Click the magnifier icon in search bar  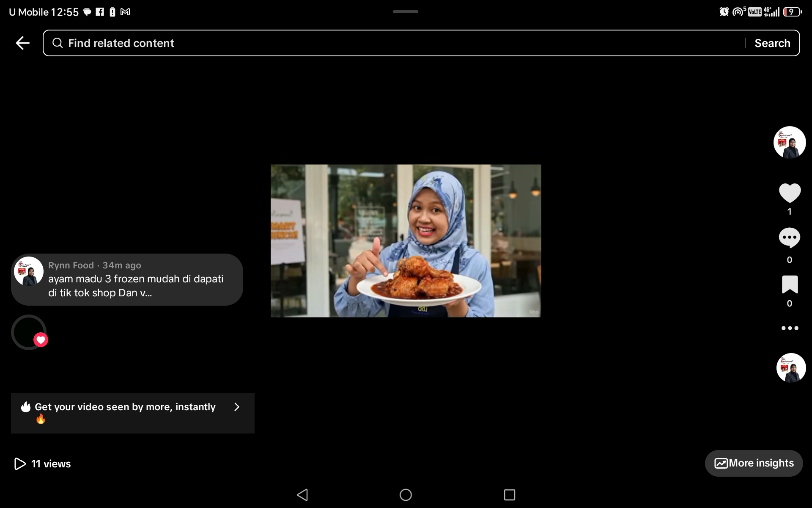point(58,43)
